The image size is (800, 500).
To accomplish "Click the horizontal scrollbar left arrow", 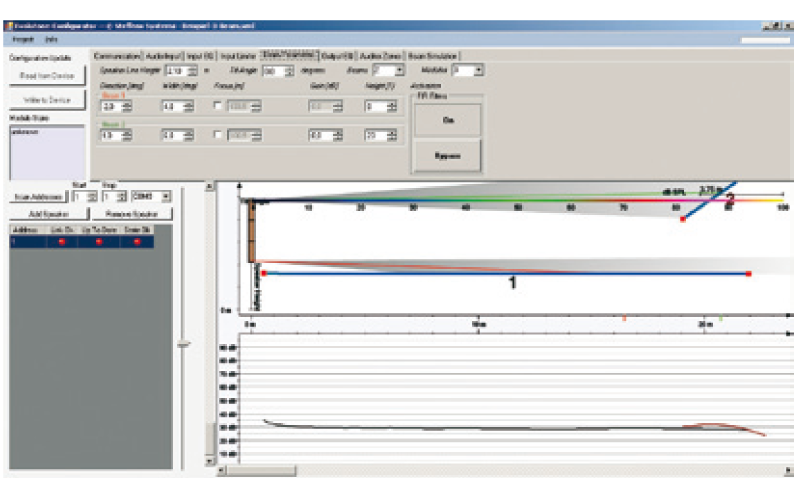I will [221, 470].
